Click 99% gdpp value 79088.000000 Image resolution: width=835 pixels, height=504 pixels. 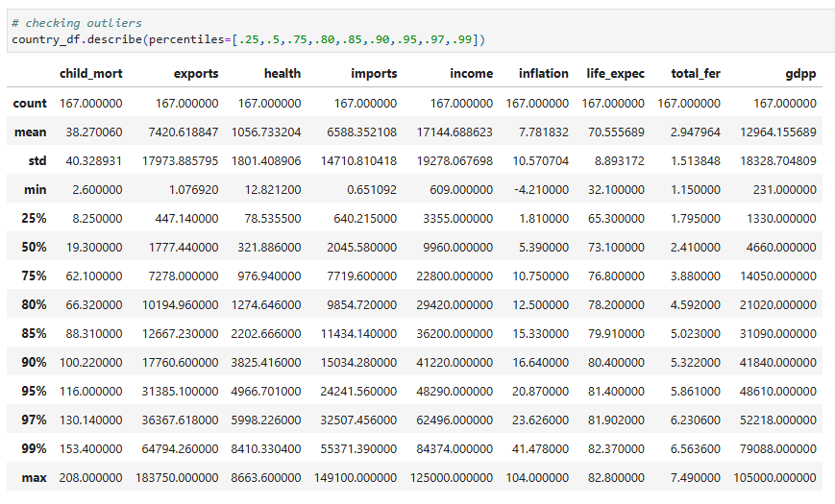(778, 448)
